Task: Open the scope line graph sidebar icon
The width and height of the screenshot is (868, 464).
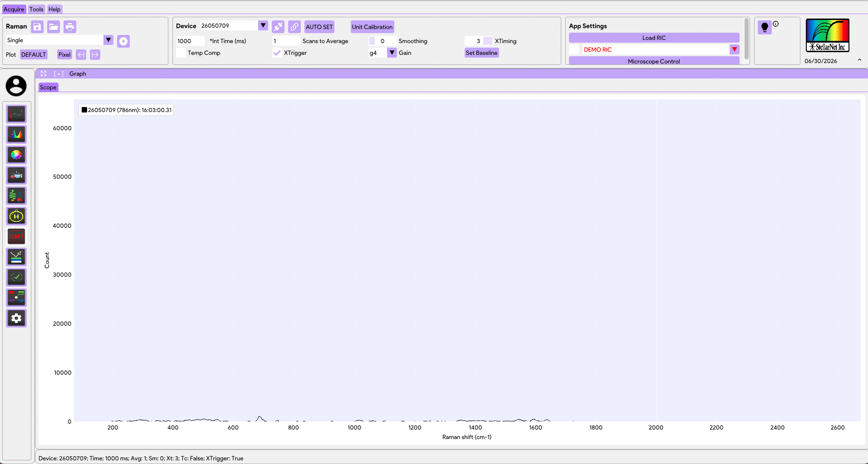Action: [x=16, y=114]
